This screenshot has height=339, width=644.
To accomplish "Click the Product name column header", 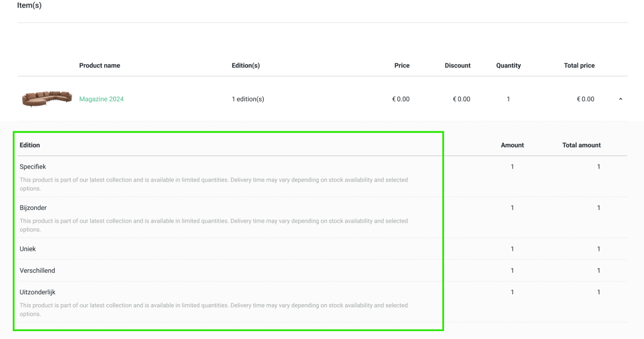I will [99, 65].
